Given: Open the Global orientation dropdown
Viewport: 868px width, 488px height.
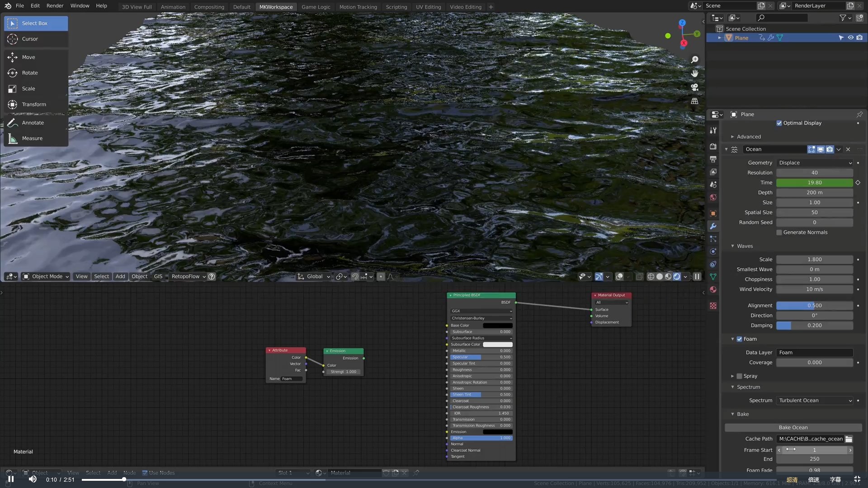Looking at the screenshot, I should [x=314, y=277].
